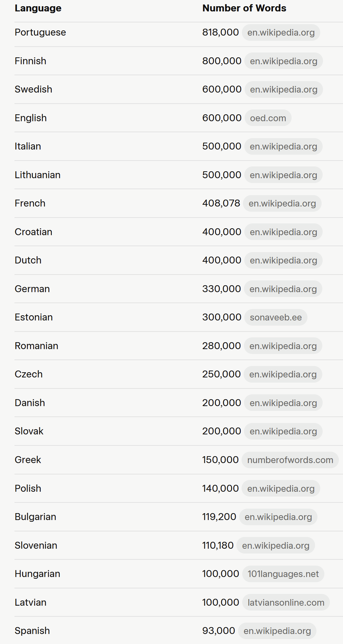343x644 pixels.
Task: Open 101languages.net source for Hungarian
Action: click(x=283, y=574)
